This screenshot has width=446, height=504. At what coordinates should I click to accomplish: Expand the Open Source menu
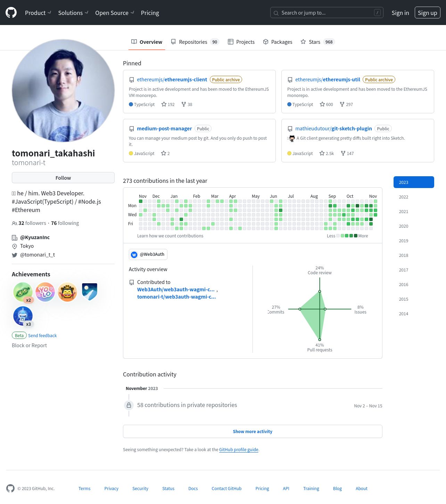[x=115, y=13]
